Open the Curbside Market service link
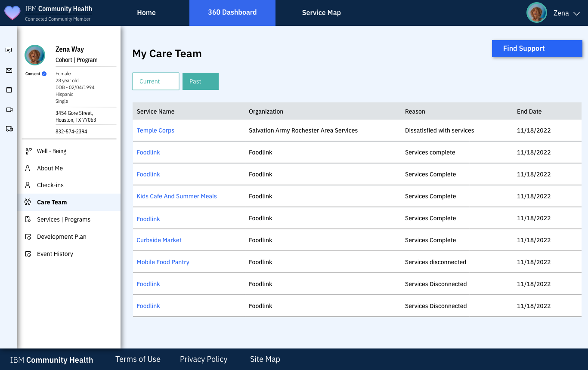The image size is (588, 370). (x=159, y=240)
